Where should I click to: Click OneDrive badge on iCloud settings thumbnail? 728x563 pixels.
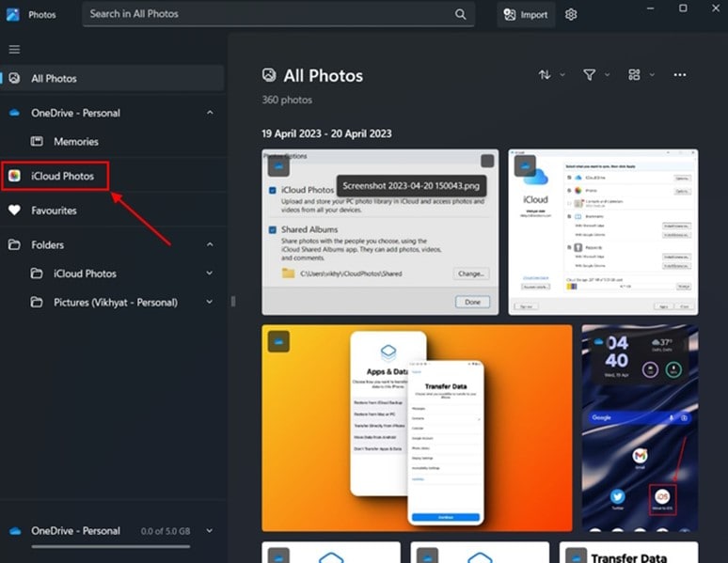click(x=525, y=165)
